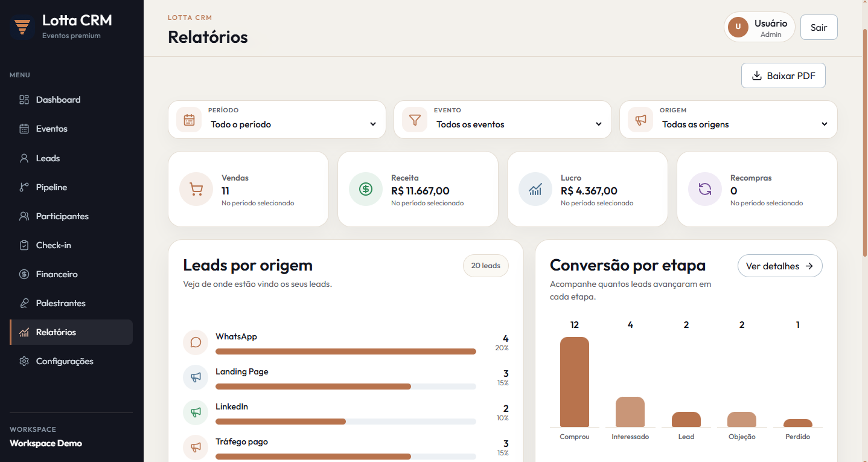Viewport: 868px width, 462px height.
Task: Click the Pipeline branch icon in sidebar
Action: point(24,187)
